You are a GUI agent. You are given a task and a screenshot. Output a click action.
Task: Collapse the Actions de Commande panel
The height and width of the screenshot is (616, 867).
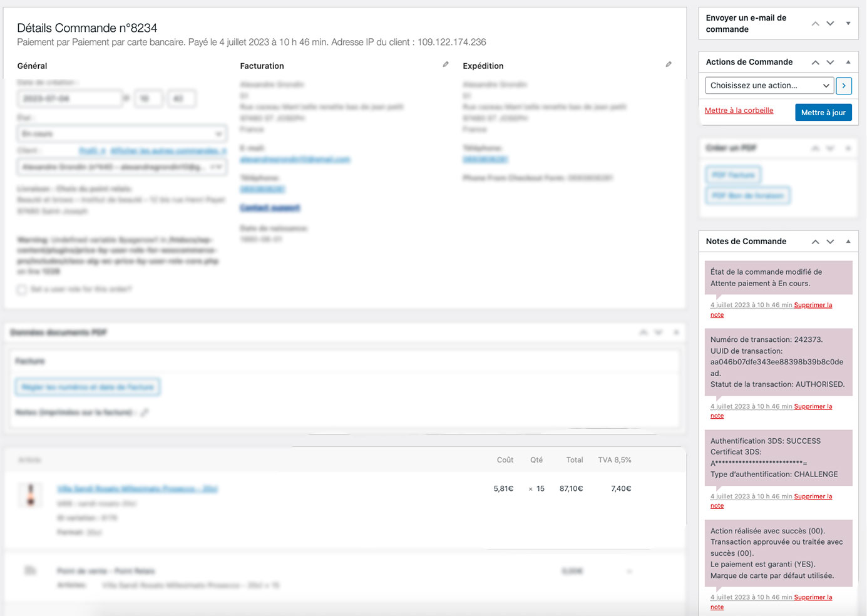coord(848,62)
